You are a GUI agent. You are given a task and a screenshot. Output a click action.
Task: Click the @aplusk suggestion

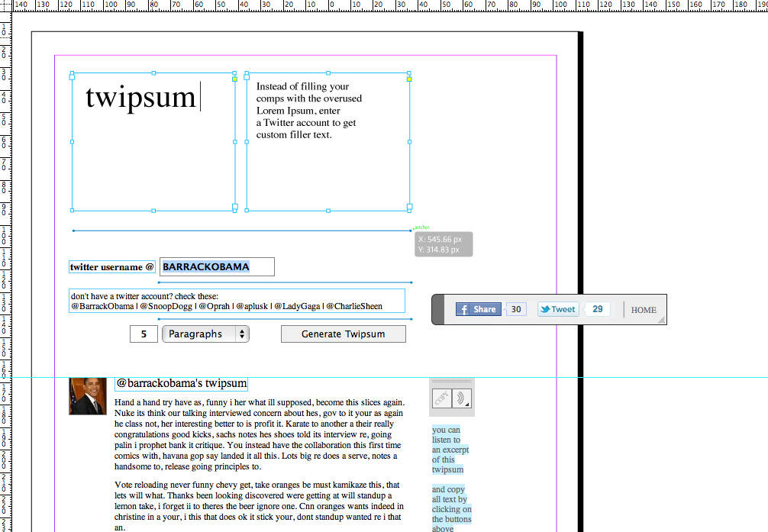[252, 306]
